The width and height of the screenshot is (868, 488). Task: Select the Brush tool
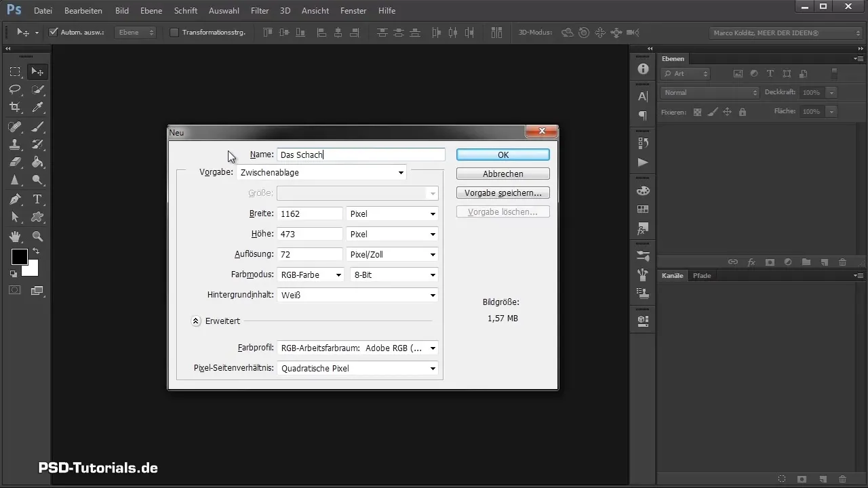[x=38, y=127]
